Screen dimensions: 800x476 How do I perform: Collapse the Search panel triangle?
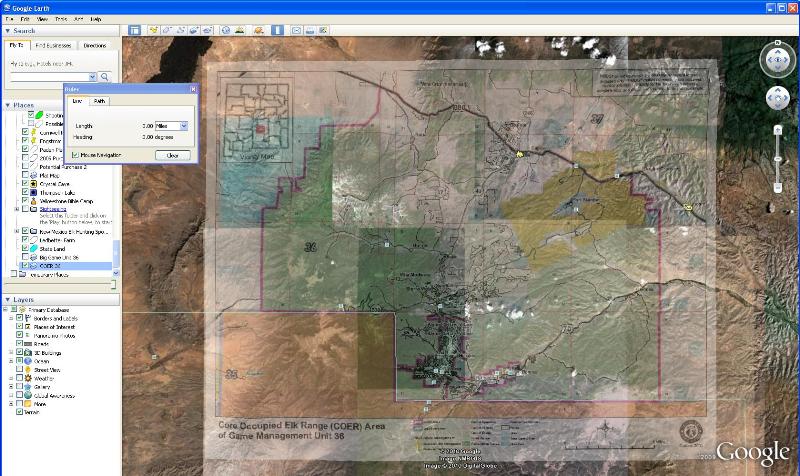pos(8,31)
